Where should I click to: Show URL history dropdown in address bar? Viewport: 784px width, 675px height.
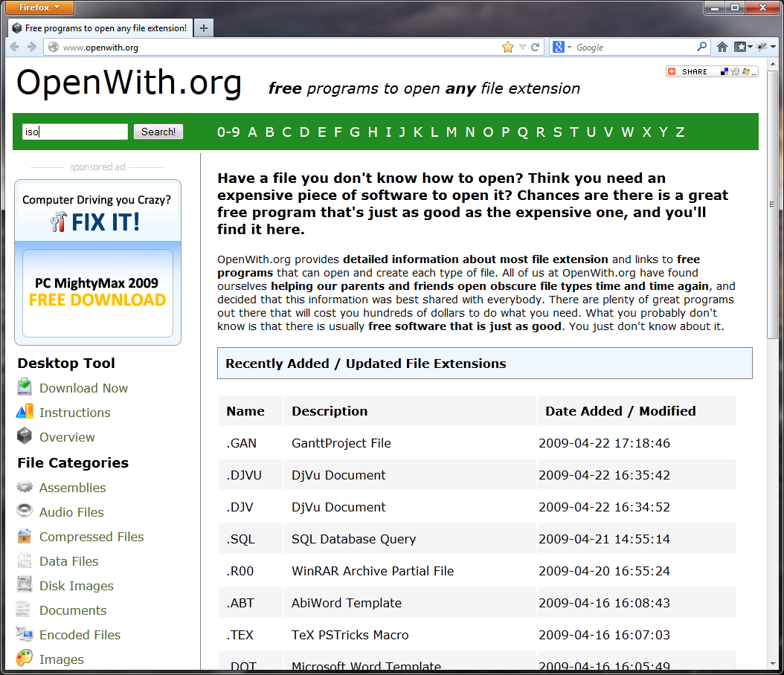[522, 48]
